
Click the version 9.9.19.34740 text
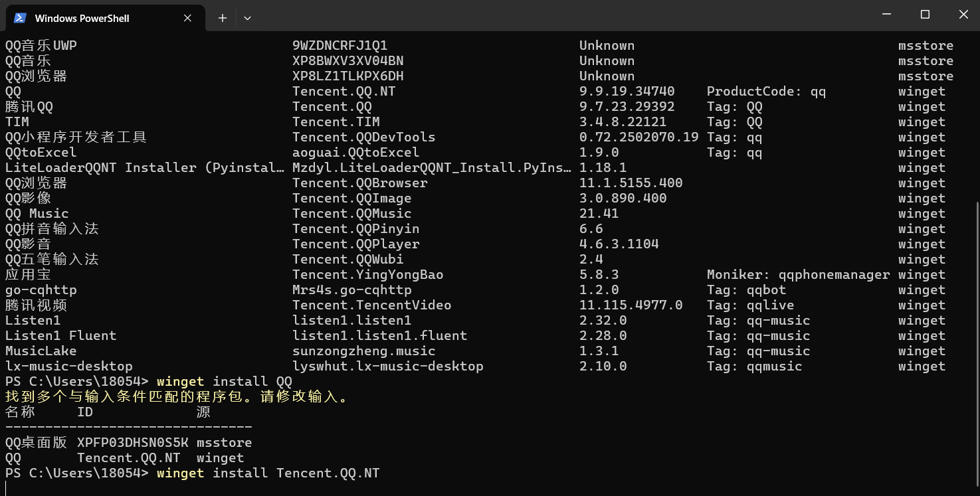(x=627, y=92)
